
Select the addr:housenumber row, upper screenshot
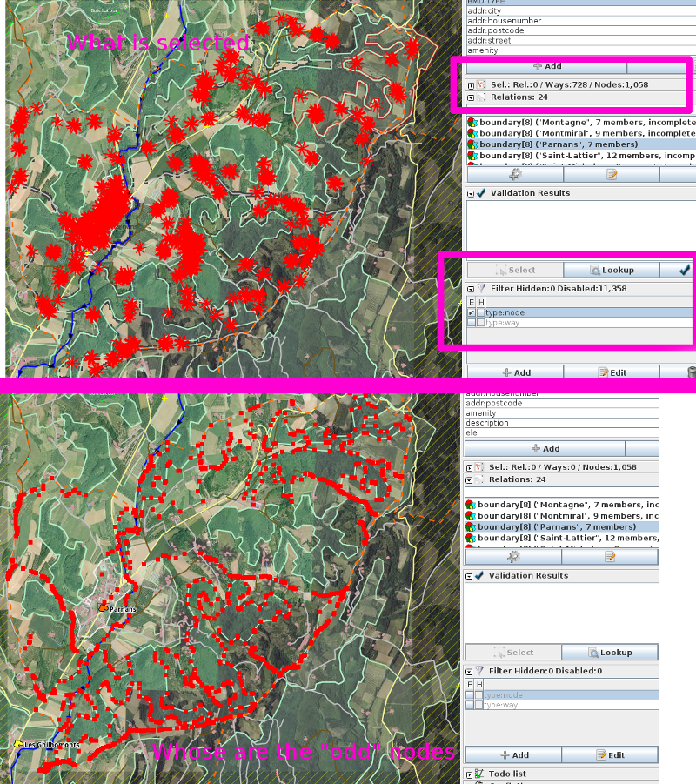click(x=581, y=21)
